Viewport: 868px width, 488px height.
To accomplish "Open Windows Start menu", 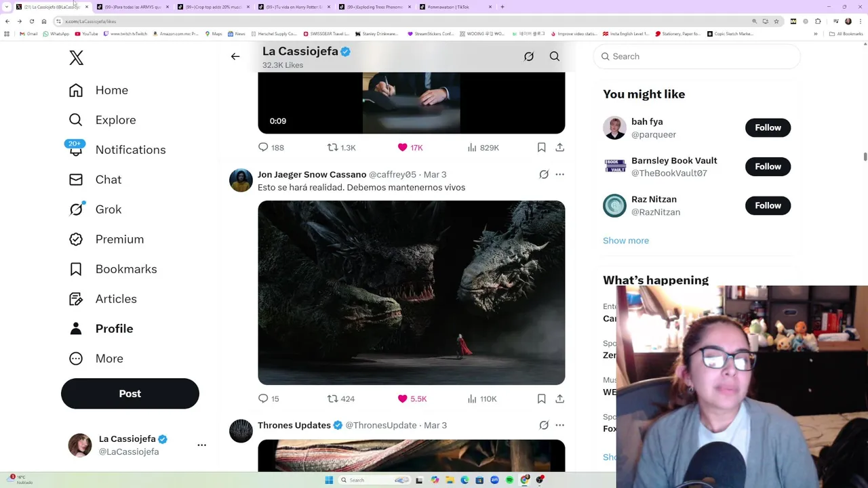I will [329, 480].
